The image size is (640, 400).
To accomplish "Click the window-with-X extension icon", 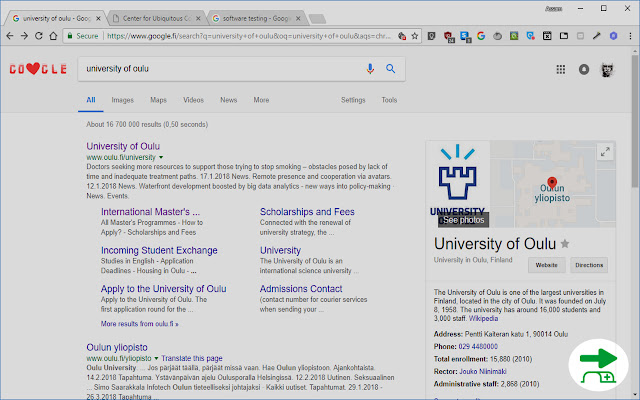I will 547,36.
